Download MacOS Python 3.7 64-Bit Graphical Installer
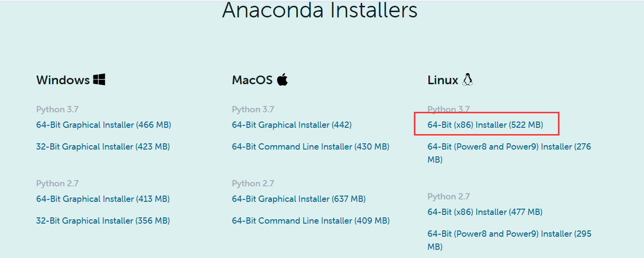644x258 pixels. pos(292,125)
